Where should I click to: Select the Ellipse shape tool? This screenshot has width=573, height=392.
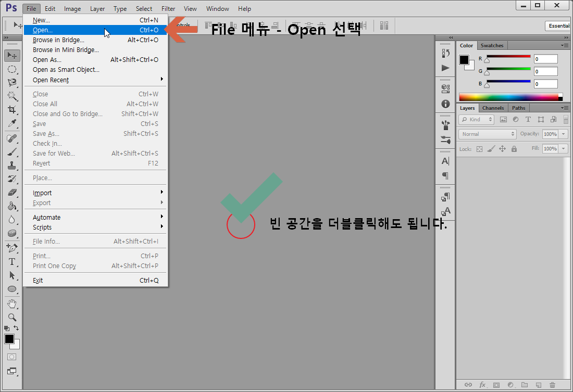12,289
